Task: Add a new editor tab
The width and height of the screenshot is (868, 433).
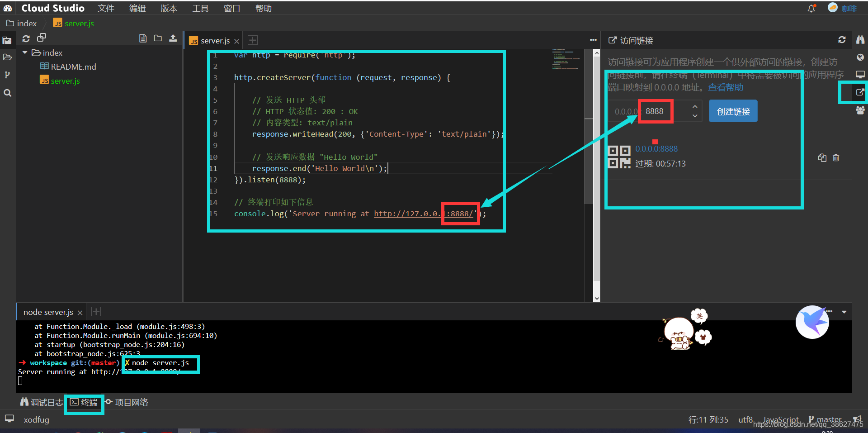Action: (x=253, y=40)
